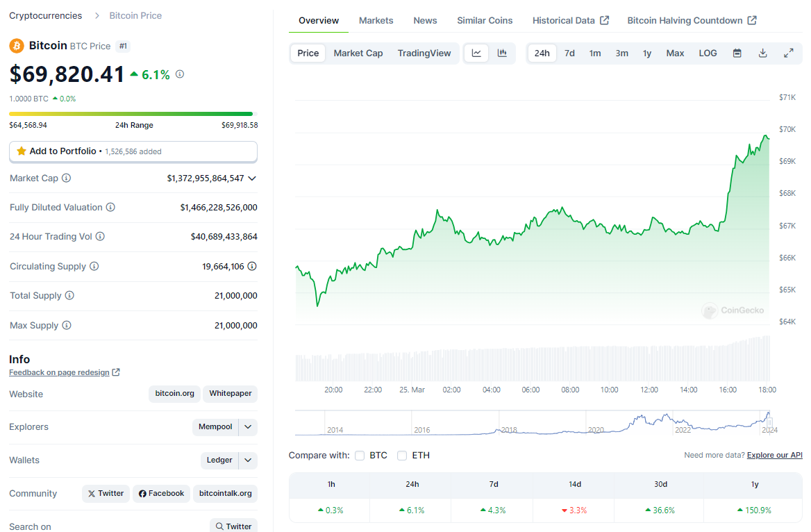Viewport: 811px width, 532px height.
Task: Tick the BTC compare checkbox
Action: pyautogui.click(x=360, y=456)
